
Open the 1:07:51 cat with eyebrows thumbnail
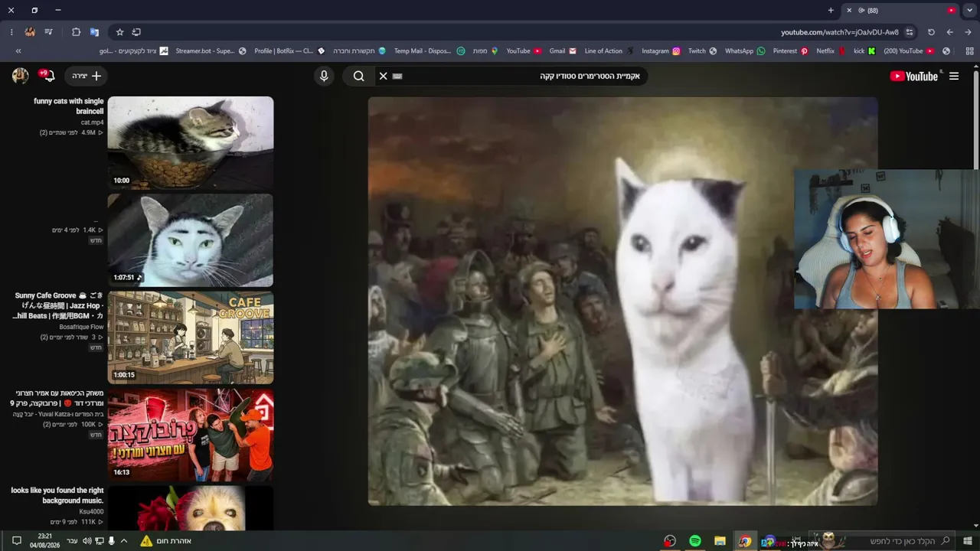[191, 240]
